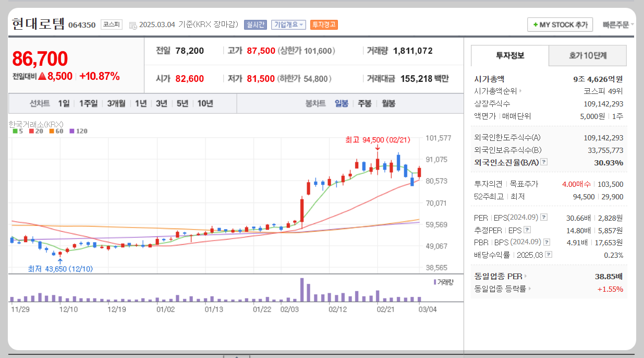Select the 3개월 chart period
The height and width of the screenshot is (358, 644).
pos(116,103)
